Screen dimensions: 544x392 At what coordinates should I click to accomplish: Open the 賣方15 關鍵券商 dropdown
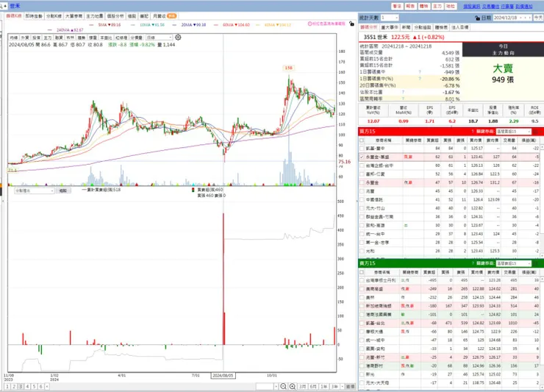tap(513, 263)
